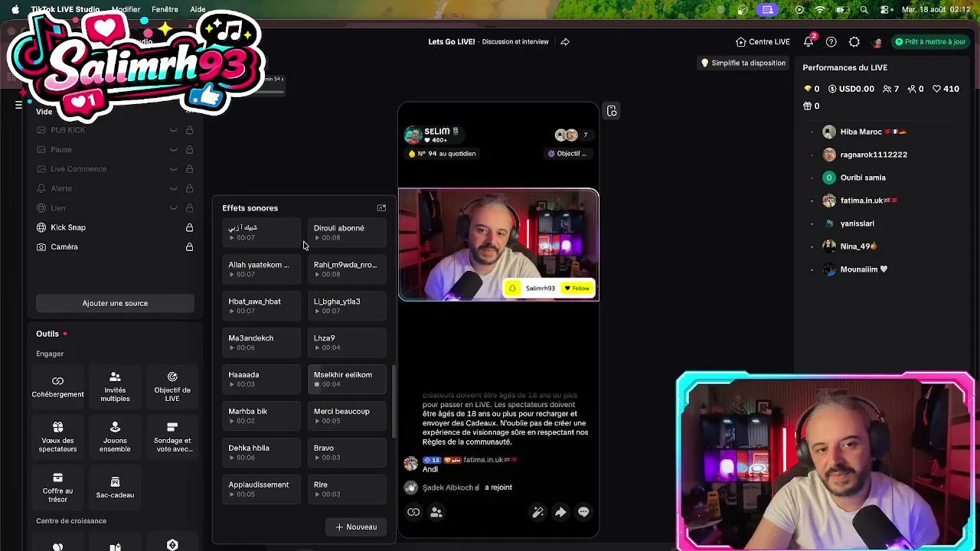Screen dimensions: 980x551
Task: Open Centre LIVE
Action: coord(763,42)
